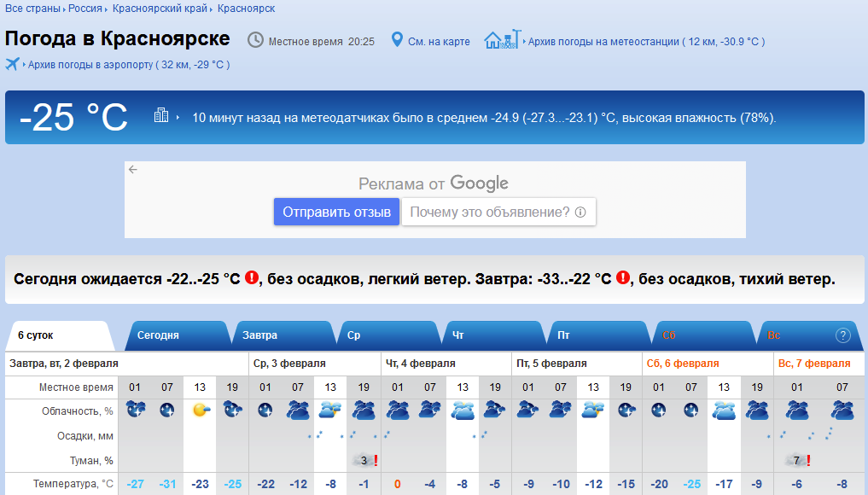The height and width of the screenshot is (495, 868).
Task: Click the fog warning exclamation on Wednesday
Action: click(x=375, y=461)
